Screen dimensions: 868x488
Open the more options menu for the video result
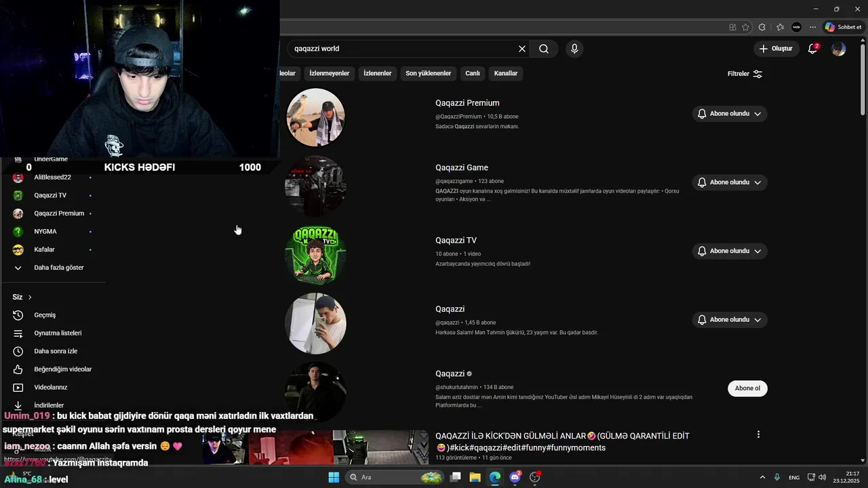[758, 434]
